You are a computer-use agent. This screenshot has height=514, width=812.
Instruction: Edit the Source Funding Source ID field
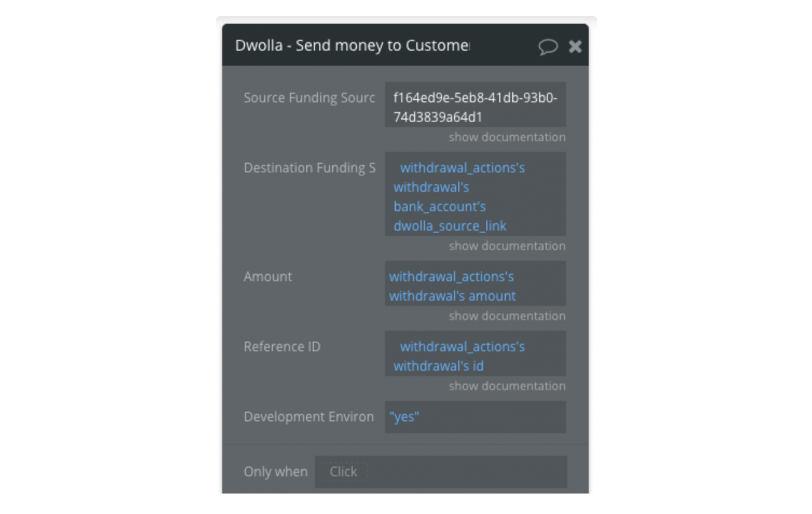point(475,105)
